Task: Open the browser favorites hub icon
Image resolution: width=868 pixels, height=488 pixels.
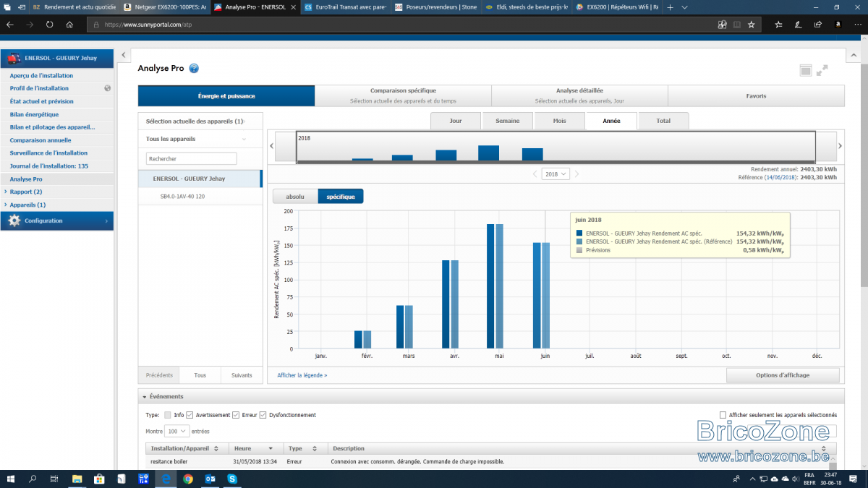Action: [778, 24]
